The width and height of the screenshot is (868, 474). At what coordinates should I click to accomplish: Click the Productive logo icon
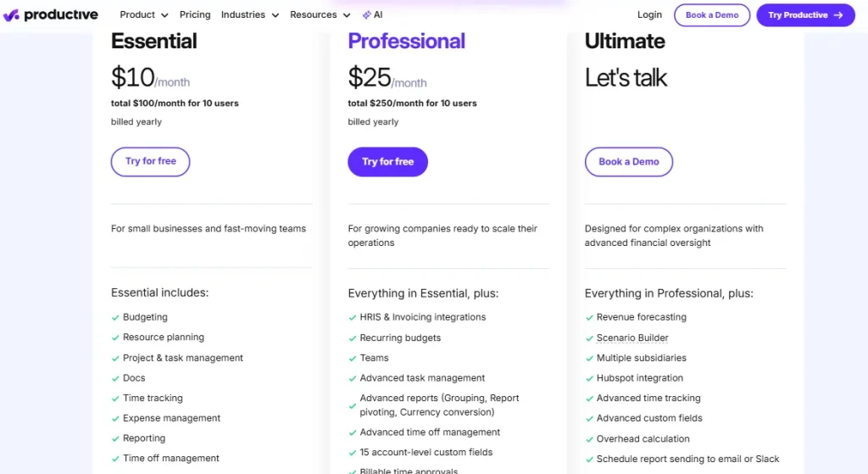point(11,15)
